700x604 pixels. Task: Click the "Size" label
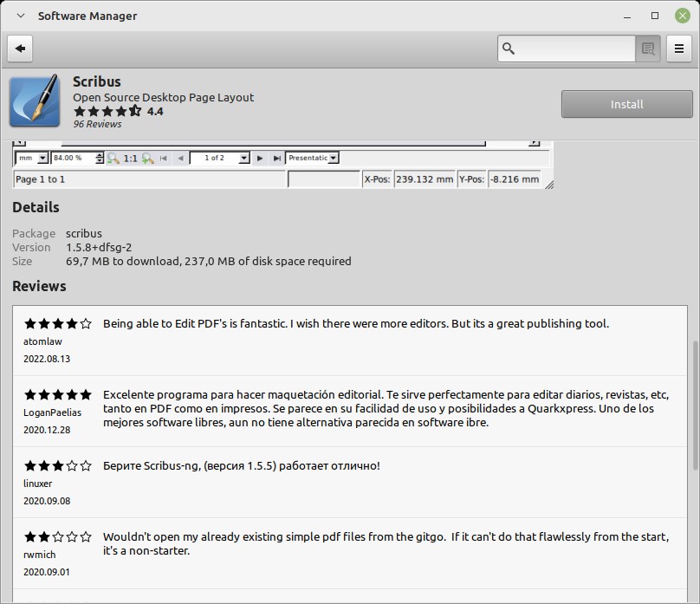22,261
